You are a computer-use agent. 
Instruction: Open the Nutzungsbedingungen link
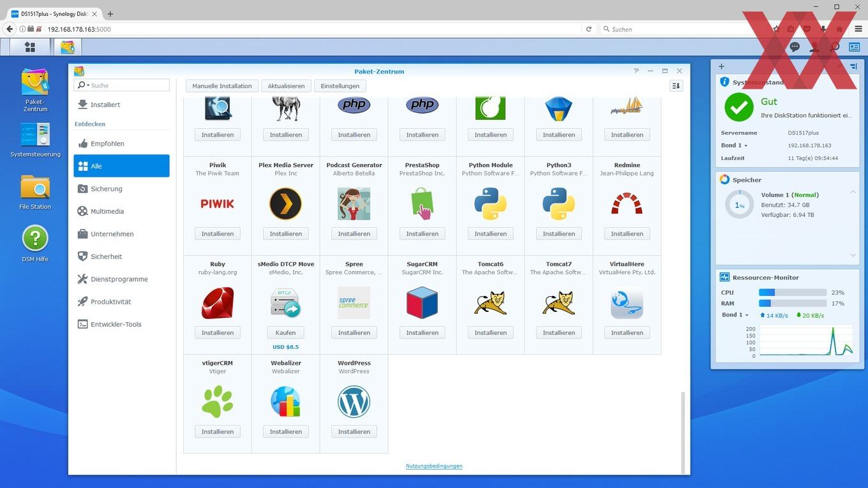coord(434,466)
